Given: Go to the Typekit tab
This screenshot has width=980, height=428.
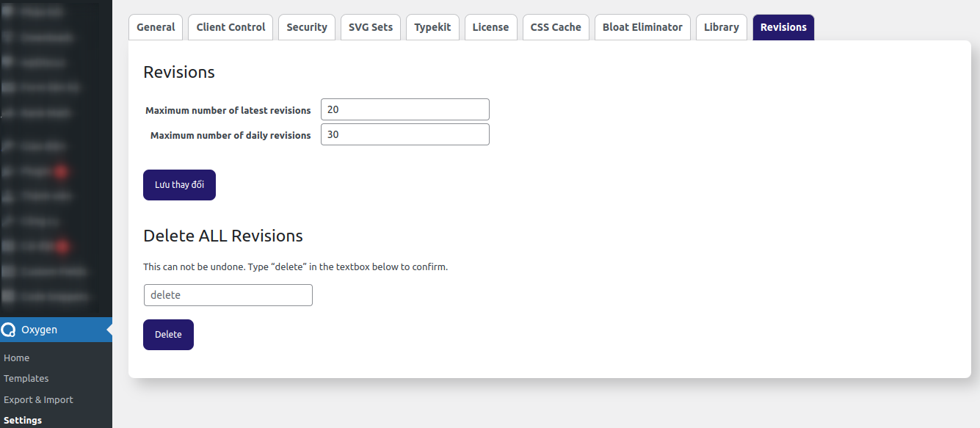Looking at the screenshot, I should coord(432,27).
